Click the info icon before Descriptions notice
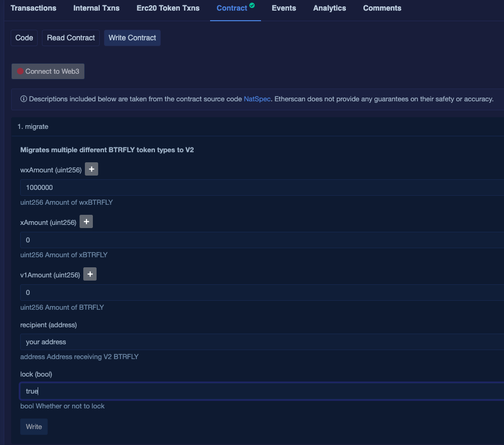 [23, 99]
